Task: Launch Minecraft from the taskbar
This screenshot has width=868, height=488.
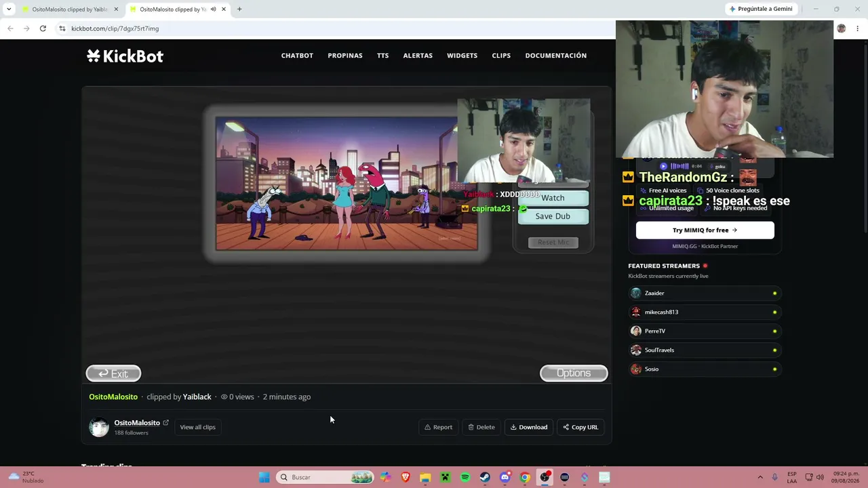Action: pyautogui.click(x=445, y=477)
